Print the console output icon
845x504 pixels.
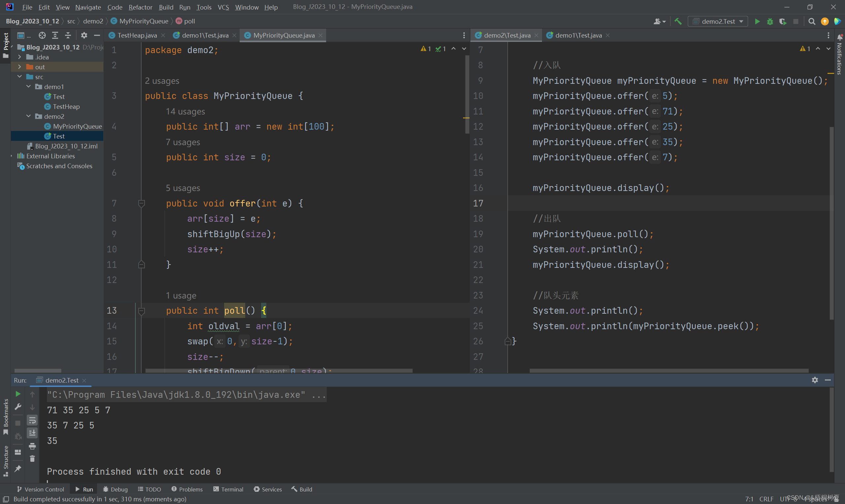pos(32,446)
